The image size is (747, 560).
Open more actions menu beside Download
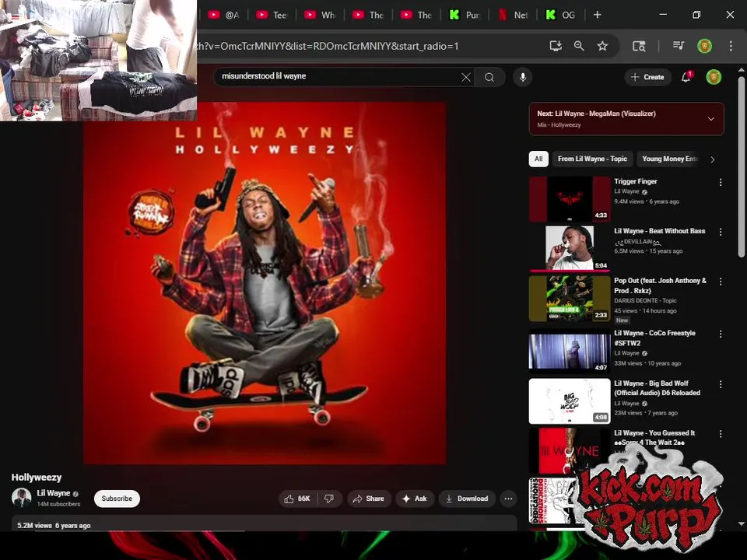point(508,499)
